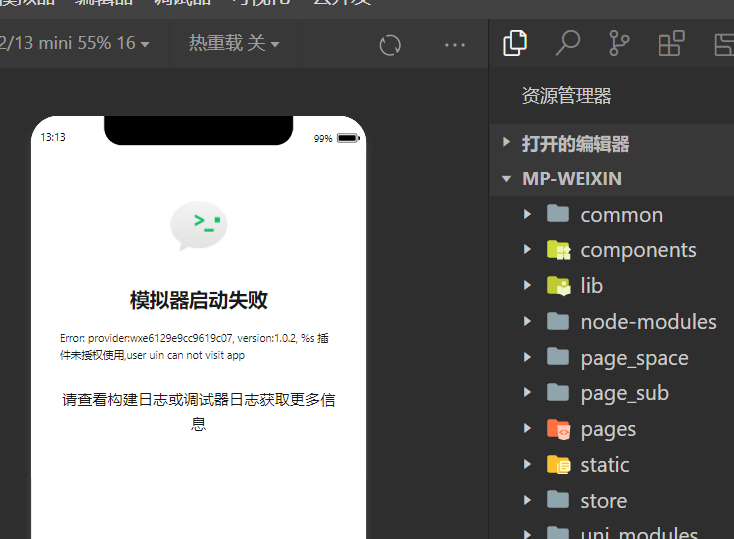
Task: Expand the lib folder arrow
Action: [x=528, y=285]
